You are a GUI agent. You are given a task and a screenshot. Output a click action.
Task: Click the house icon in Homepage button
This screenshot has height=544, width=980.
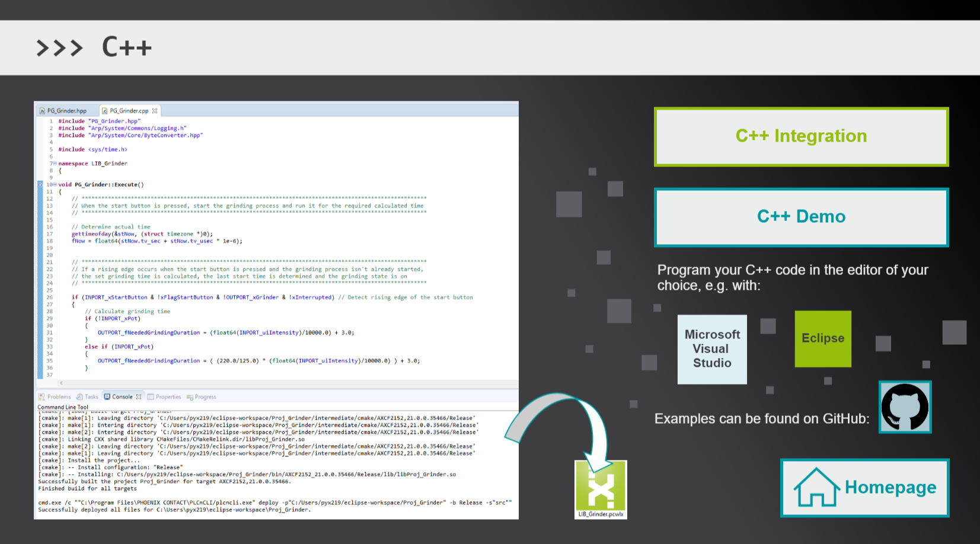tap(816, 487)
